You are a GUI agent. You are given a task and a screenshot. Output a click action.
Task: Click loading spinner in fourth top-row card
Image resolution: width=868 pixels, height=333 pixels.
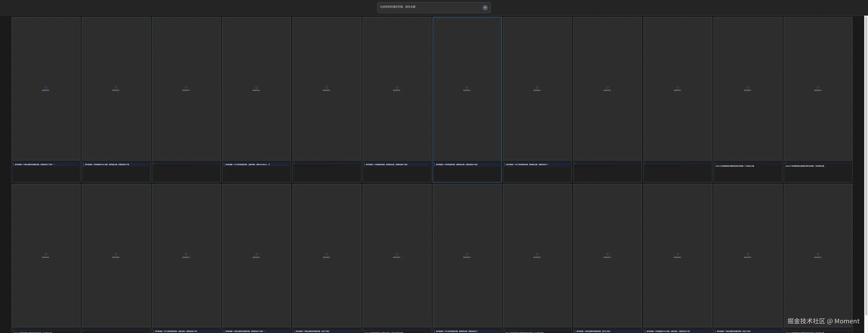pyautogui.click(x=256, y=88)
